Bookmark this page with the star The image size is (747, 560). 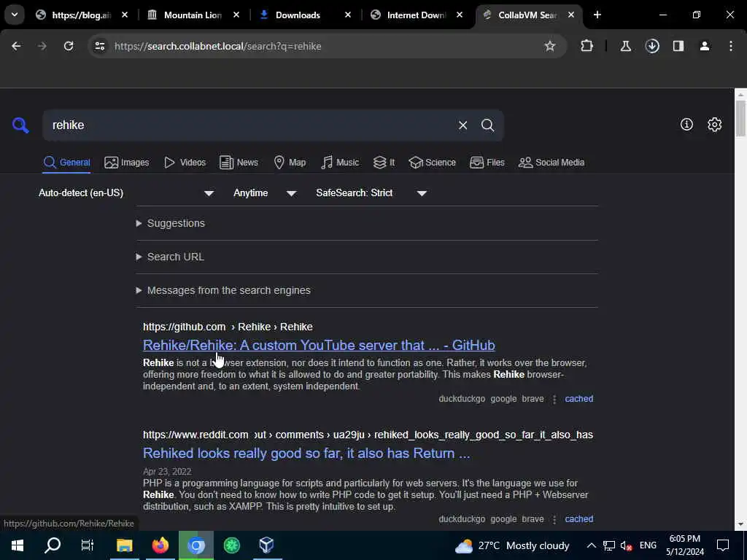pyautogui.click(x=550, y=46)
